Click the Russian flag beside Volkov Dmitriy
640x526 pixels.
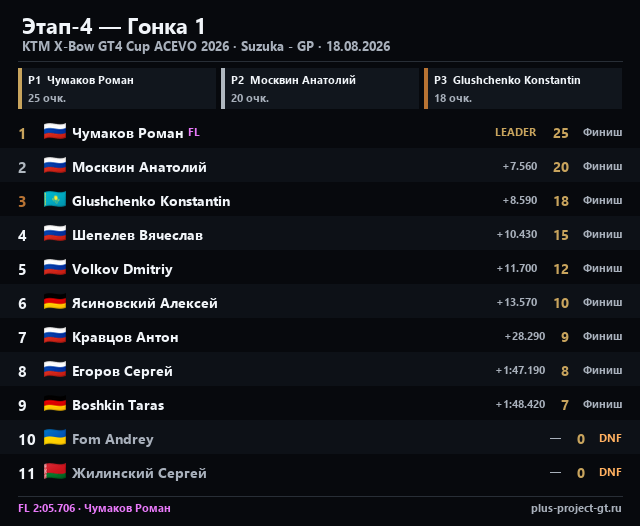pyautogui.click(x=55, y=268)
